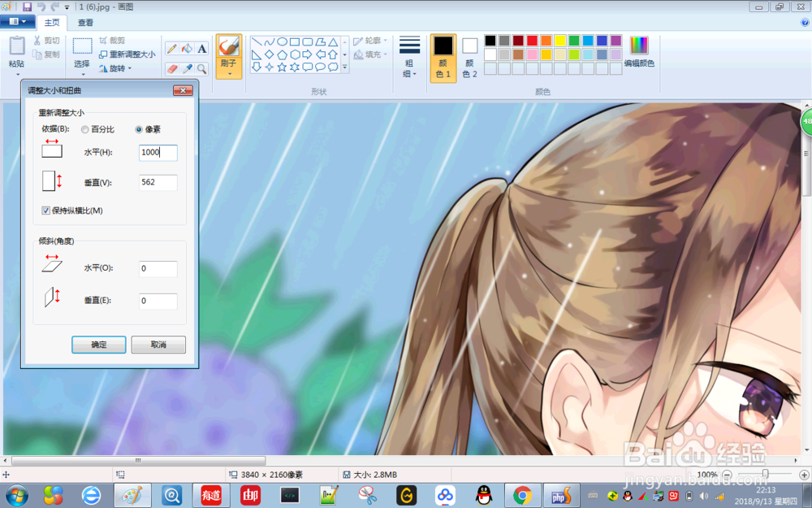This screenshot has width=812, height=508.
Task: Choose the Oval shape
Action: click(x=283, y=42)
